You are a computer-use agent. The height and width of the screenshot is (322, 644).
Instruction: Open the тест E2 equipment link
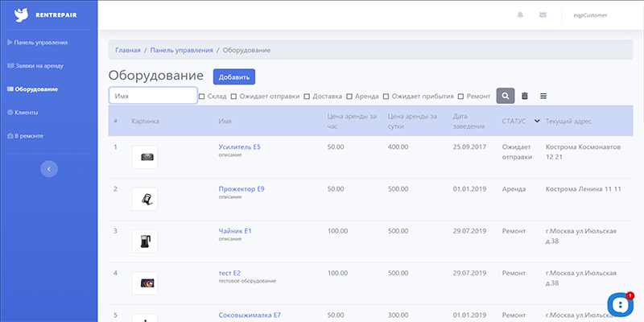[x=229, y=273]
